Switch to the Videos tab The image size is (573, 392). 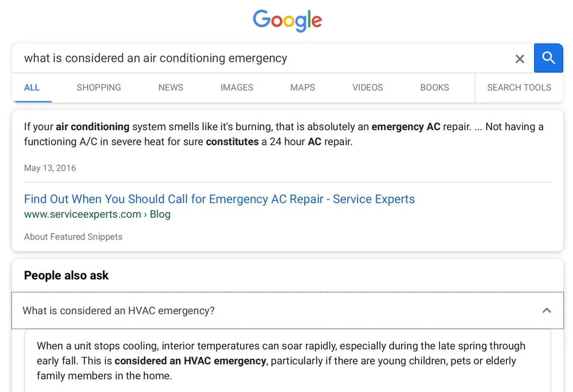[367, 88]
